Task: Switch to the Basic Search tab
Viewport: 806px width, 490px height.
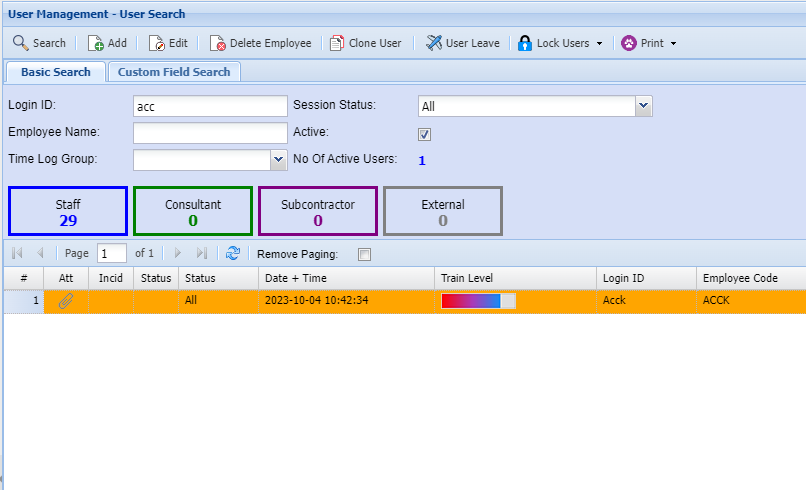Action: (56, 72)
